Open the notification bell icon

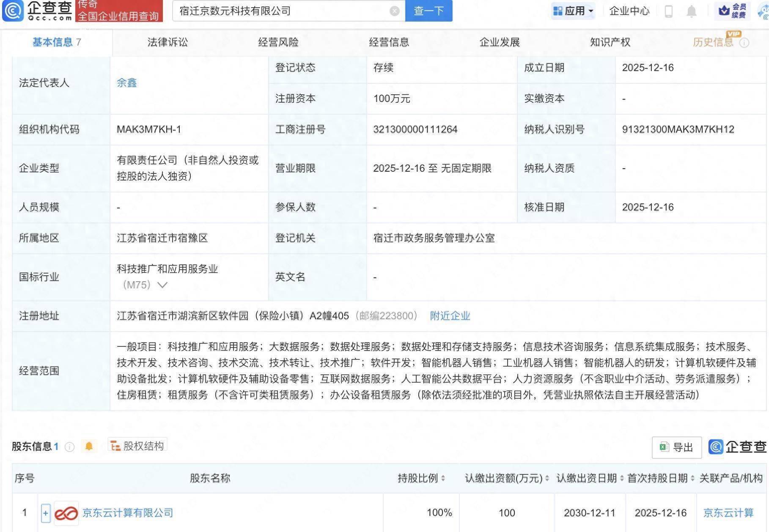[x=691, y=11]
